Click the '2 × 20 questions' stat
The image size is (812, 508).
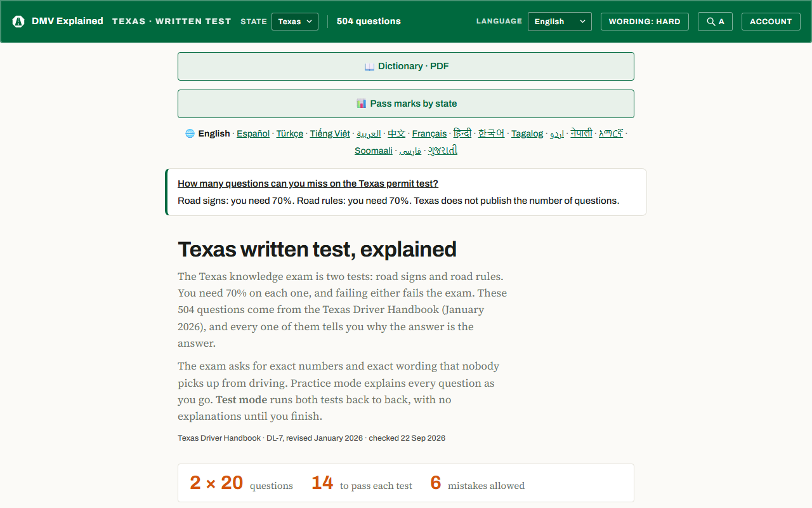[x=241, y=483]
